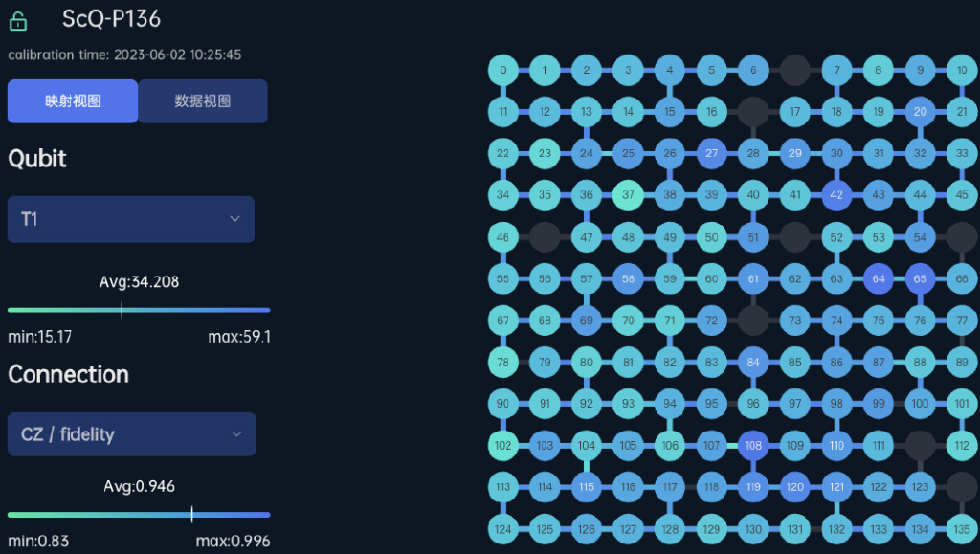Switch to the 映射视图 tab

click(x=73, y=101)
